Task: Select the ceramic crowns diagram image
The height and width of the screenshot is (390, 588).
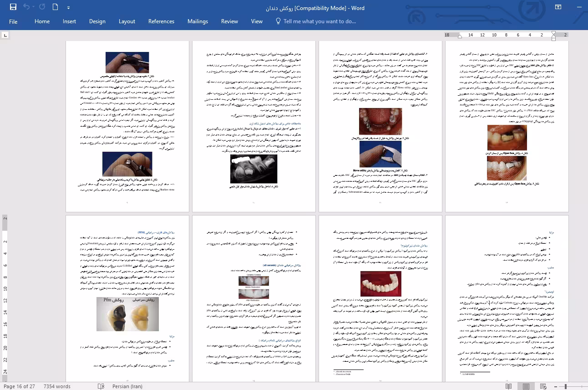Action: click(254, 287)
